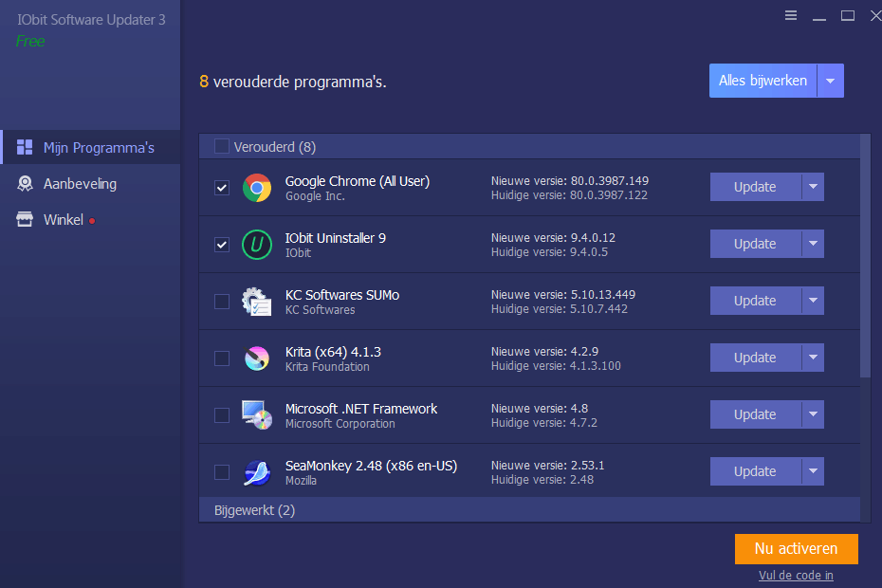Image resolution: width=882 pixels, height=588 pixels.
Task: Click the Mijn Programma's grid icon
Action: tap(25, 147)
